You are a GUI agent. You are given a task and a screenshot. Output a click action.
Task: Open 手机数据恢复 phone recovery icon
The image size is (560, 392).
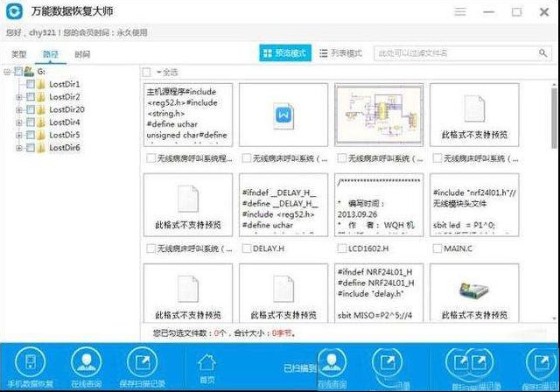point(31,362)
